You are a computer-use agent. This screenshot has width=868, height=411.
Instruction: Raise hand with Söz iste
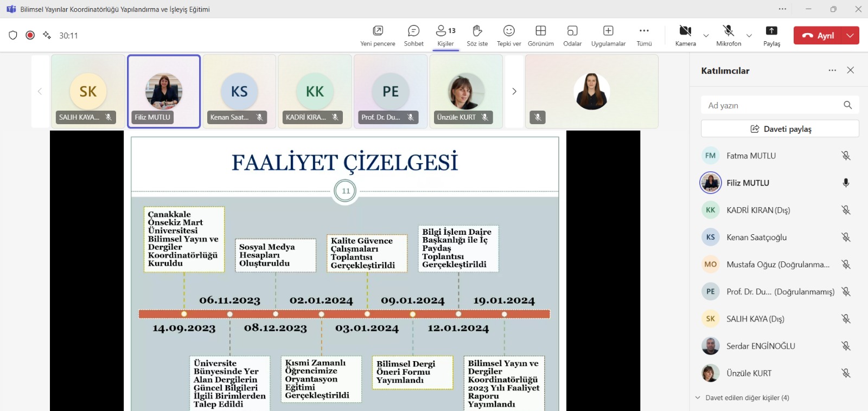click(477, 35)
